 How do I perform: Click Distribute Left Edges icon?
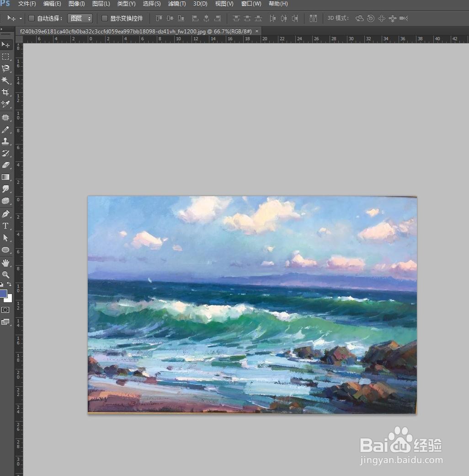272,18
